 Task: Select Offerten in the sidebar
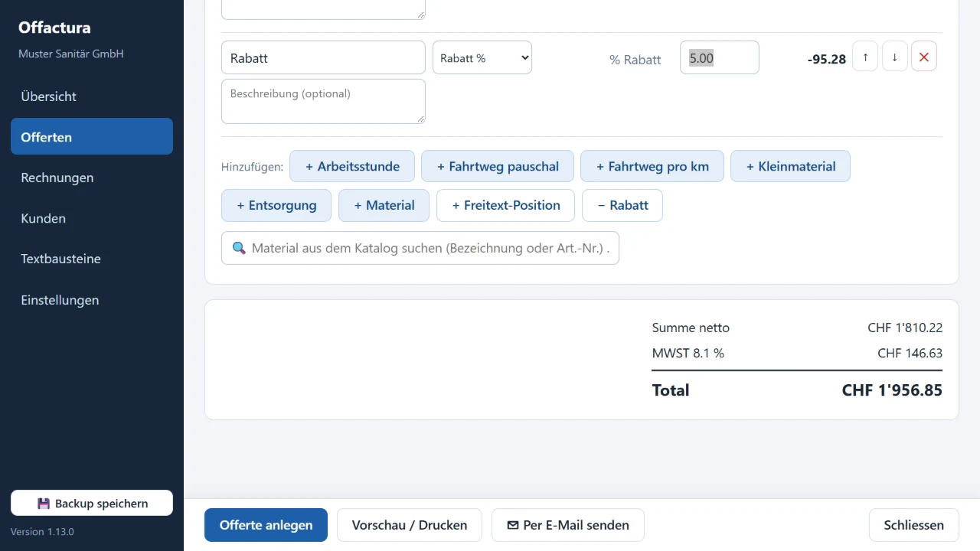(92, 136)
